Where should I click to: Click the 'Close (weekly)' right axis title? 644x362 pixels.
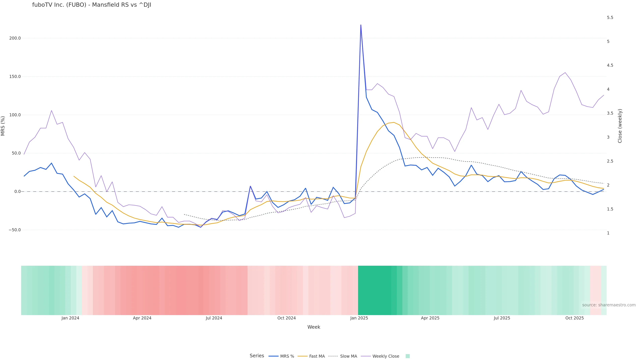point(620,126)
